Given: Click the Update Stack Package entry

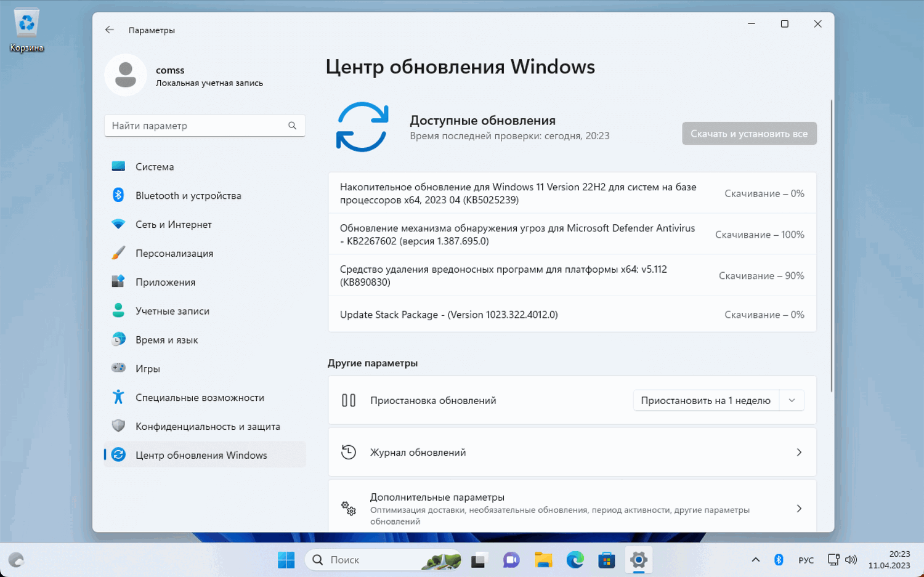Looking at the screenshot, I should point(572,314).
